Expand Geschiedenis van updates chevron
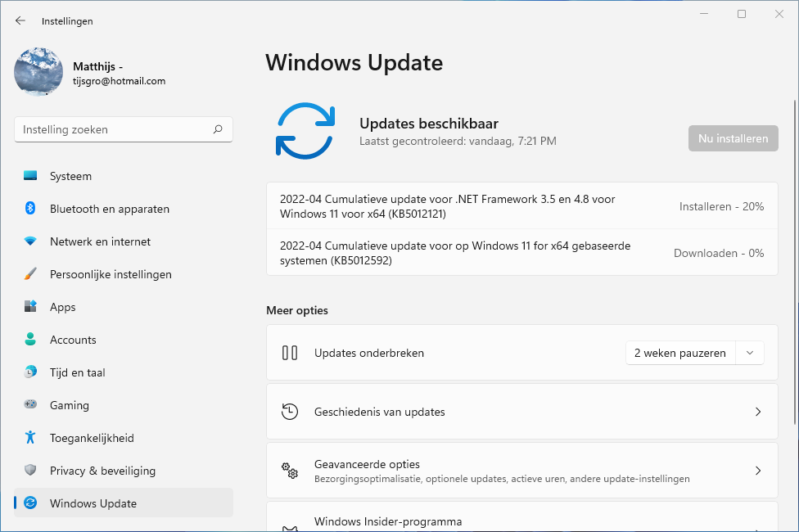This screenshot has width=799, height=532. click(758, 412)
